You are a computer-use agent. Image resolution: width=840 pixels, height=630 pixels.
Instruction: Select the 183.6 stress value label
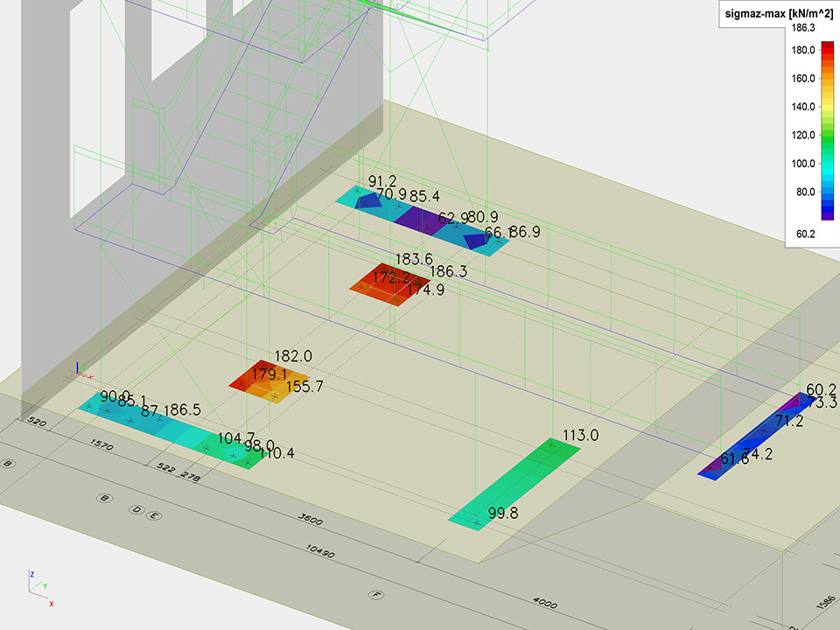[x=414, y=259]
